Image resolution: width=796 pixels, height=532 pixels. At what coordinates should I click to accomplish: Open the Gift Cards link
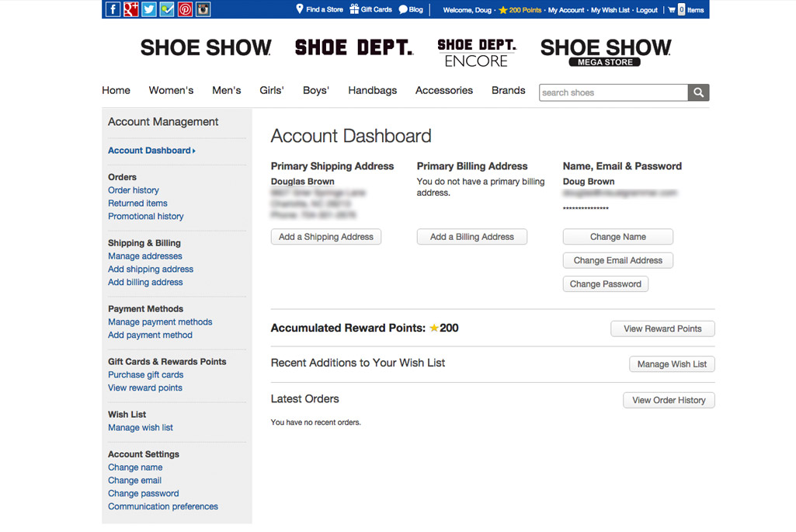click(370, 9)
